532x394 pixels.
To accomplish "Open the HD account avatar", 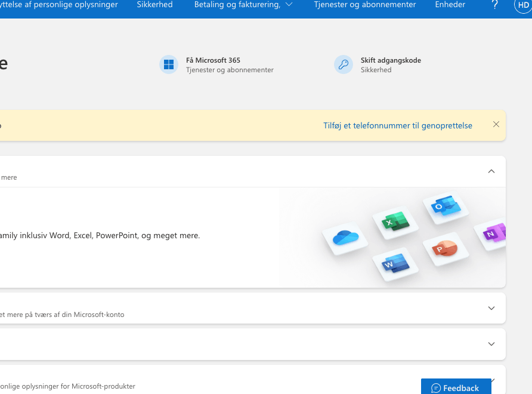I will point(523,5).
